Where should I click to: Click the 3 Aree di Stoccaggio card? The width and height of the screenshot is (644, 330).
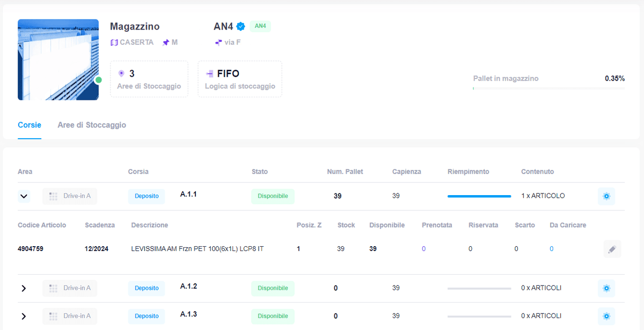click(x=149, y=79)
